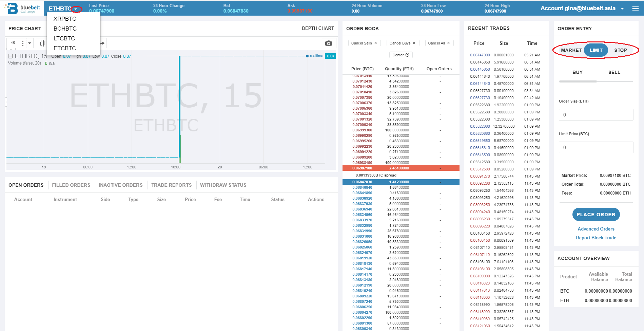Click recent trade price 0.06747900

(480, 55)
